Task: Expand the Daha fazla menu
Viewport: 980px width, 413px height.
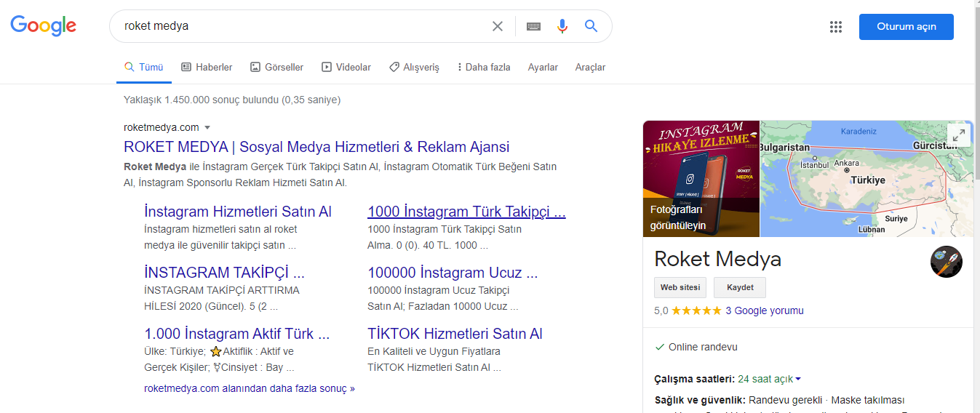Action: click(484, 67)
